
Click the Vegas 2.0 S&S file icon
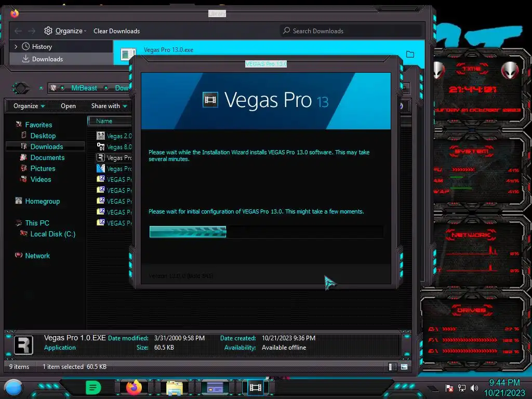[101, 136]
